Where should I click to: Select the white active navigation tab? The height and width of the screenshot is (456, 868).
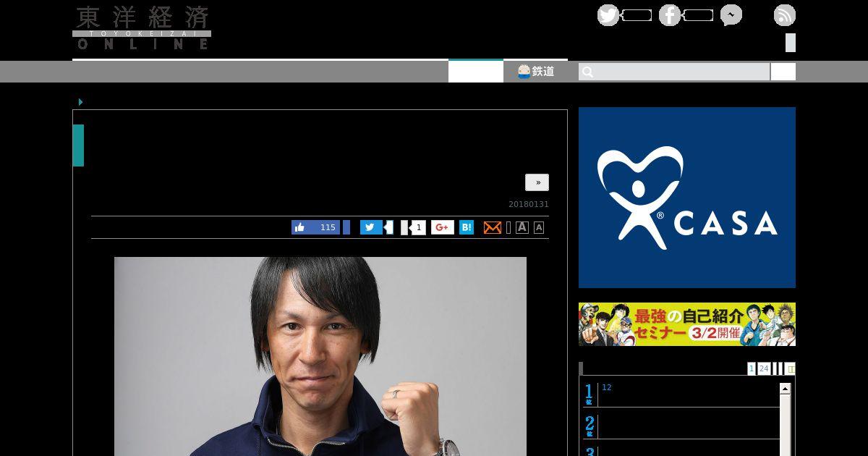476,71
